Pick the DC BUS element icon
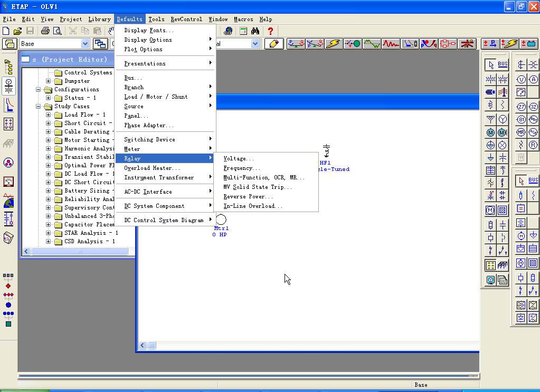 533,180
